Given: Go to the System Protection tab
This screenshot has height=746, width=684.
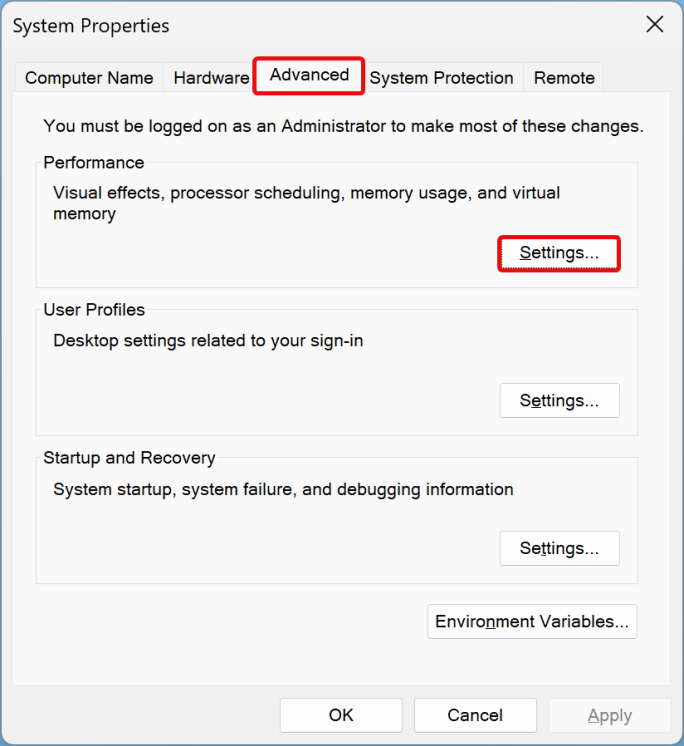Looking at the screenshot, I should (441, 78).
